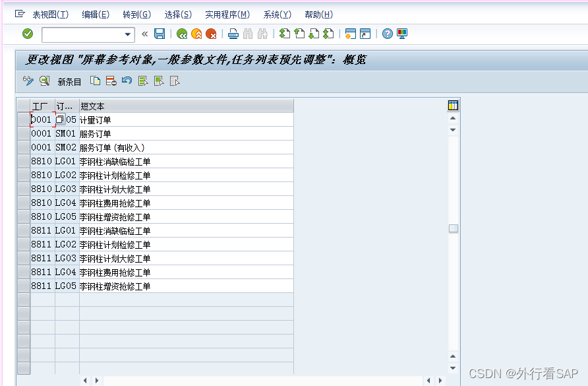588x386 pixels.
Task: Open the 转到(G) menu
Action: click(137, 15)
